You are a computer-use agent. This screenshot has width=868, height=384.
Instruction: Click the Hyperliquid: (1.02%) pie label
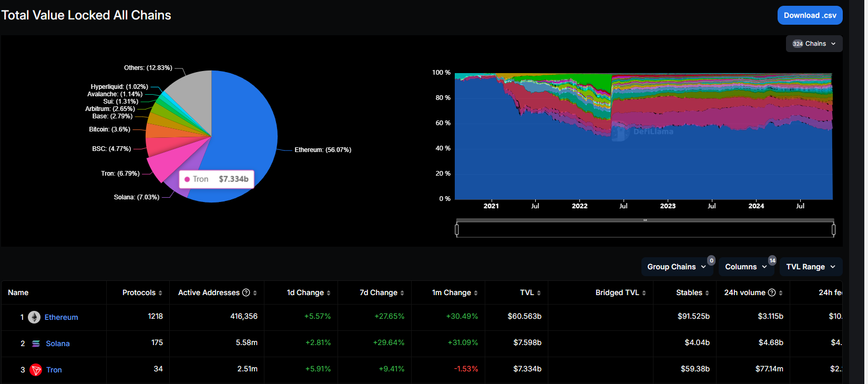[119, 87]
